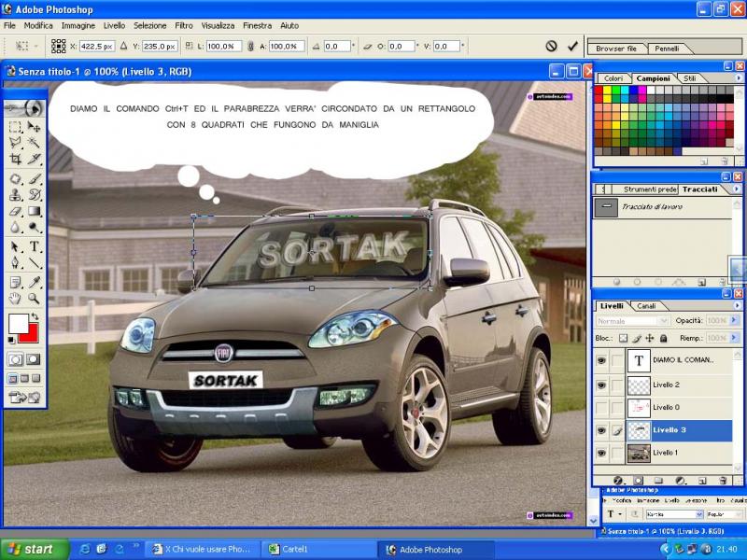
Task: Open the Windows start menu
Action: point(34,550)
